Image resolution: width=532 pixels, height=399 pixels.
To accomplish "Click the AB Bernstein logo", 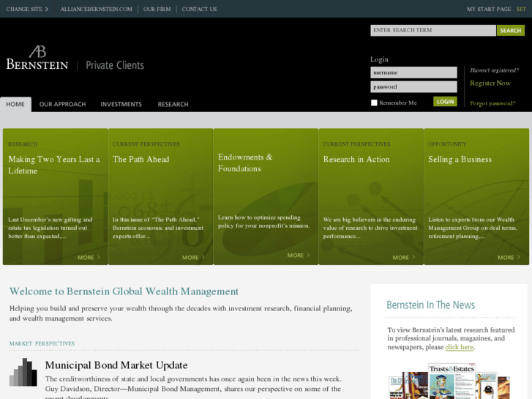I will (37, 58).
